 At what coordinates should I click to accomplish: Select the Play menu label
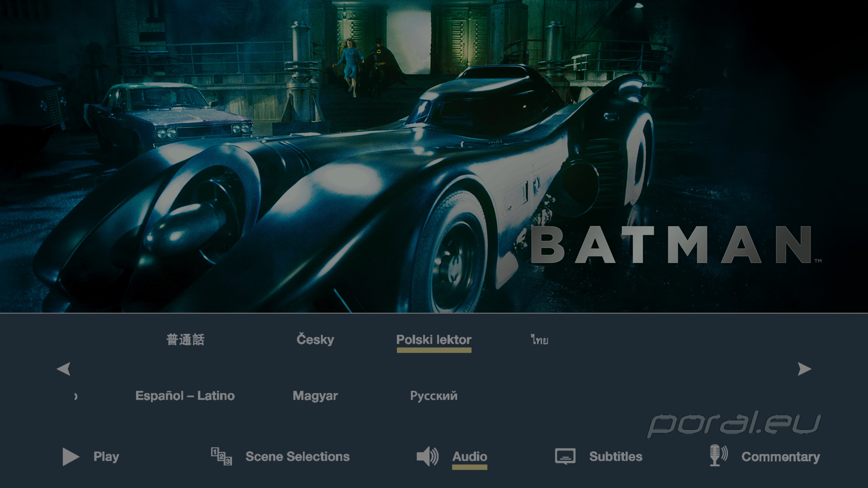coord(106,457)
